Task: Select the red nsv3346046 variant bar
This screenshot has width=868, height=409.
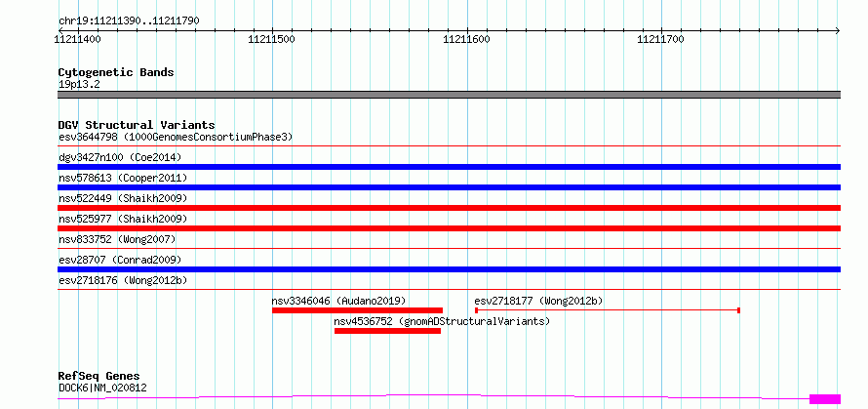Action: 358,310
